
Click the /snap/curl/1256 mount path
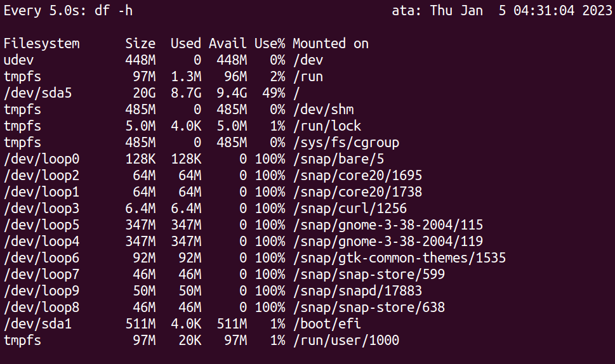pyautogui.click(x=350, y=208)
